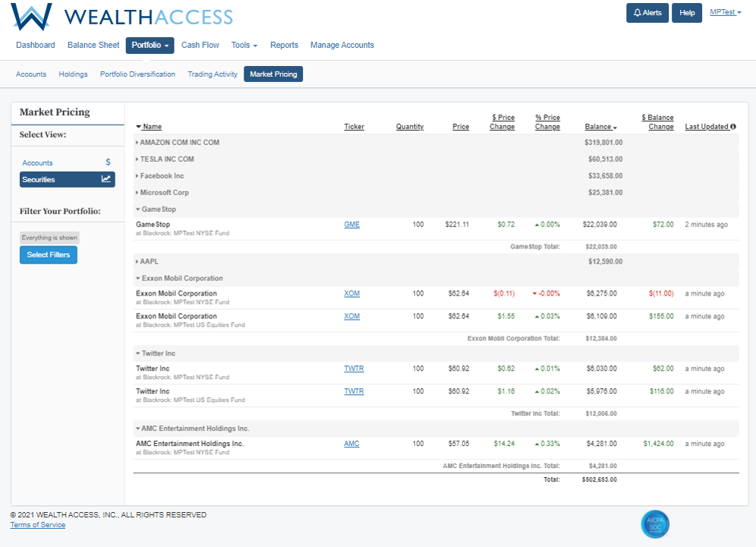The image size is (756, 547).
Task: Sort by Balance column header
Action: tap(600, 126)
